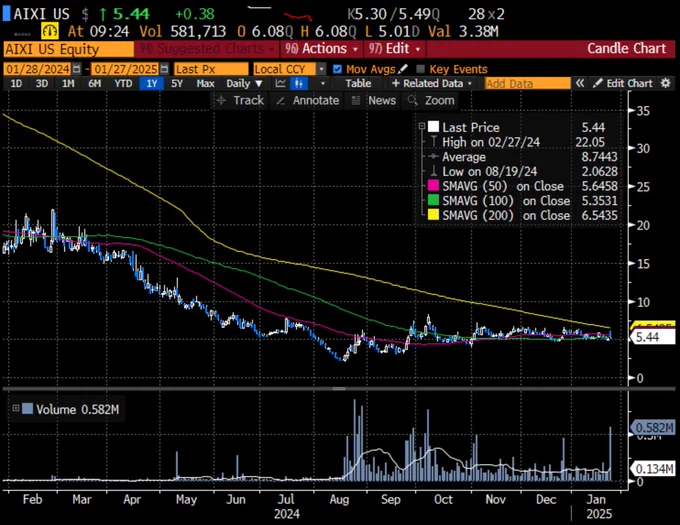
Task: Select the 1M range tab
Action: [x=68, y=83]
